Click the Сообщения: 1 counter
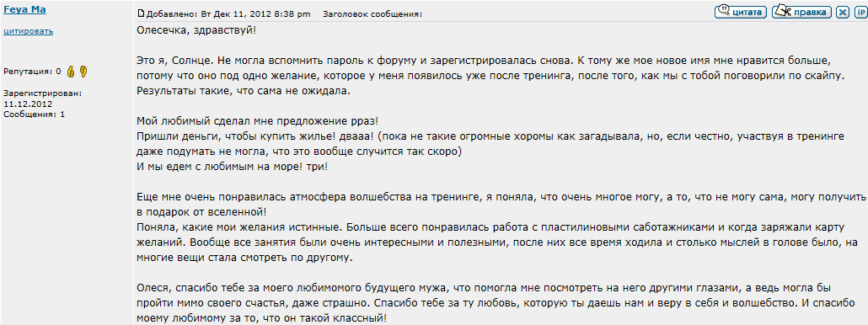This screenshot has width=868, height=325. (x=35, y=115)
